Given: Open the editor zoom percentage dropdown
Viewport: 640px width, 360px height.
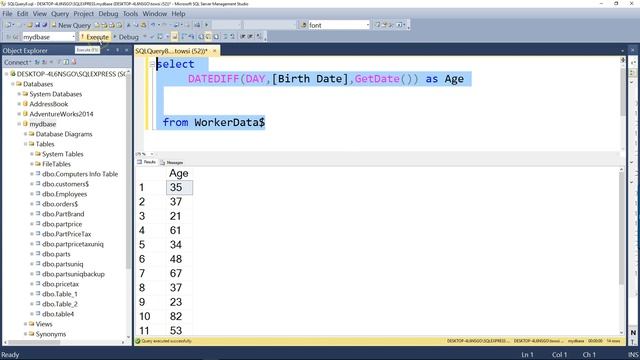Looking at the screenshot, I should (x=152, y=154).
